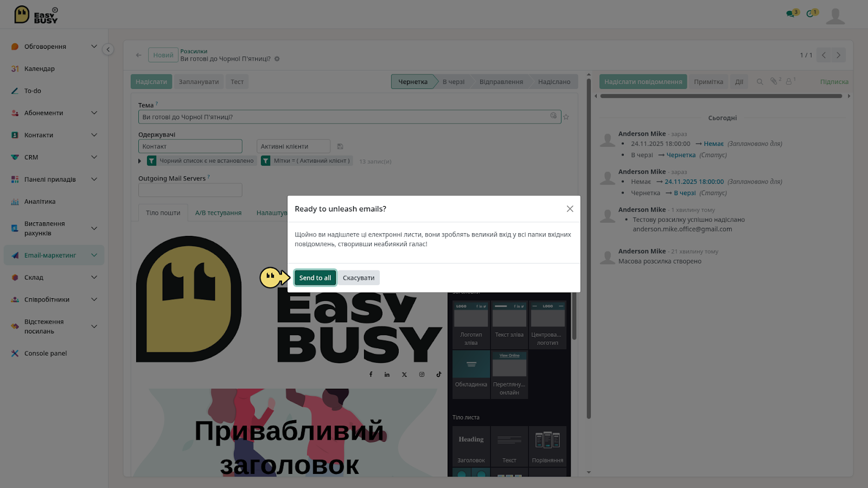
Task: Go back with the left arrow icon
Action: coord(138,55)
